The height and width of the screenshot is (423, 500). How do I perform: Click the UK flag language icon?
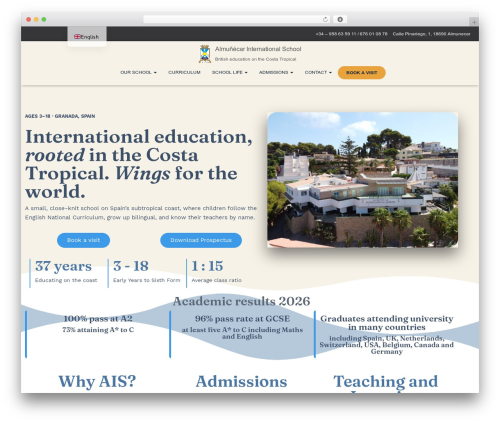click(77, 37)
